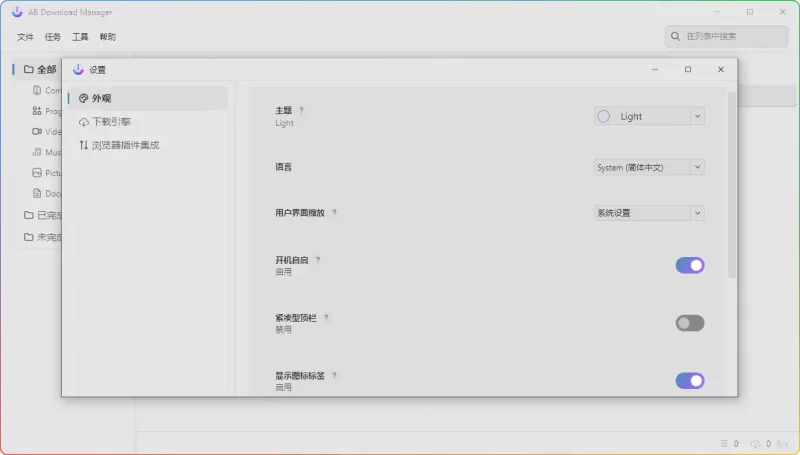Select Pictures category in main window sidebar
This screenshot has width=800, height=455.
[46, 173]
